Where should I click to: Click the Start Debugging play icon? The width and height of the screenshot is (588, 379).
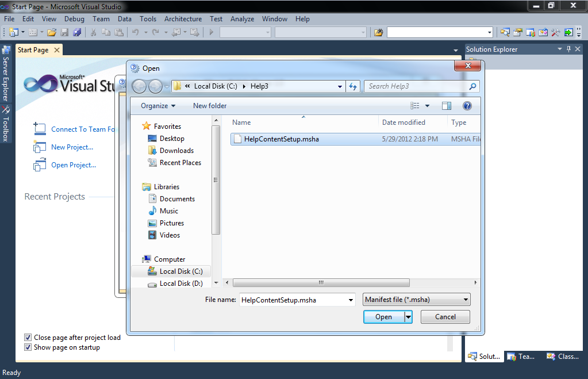coord(211,32)
